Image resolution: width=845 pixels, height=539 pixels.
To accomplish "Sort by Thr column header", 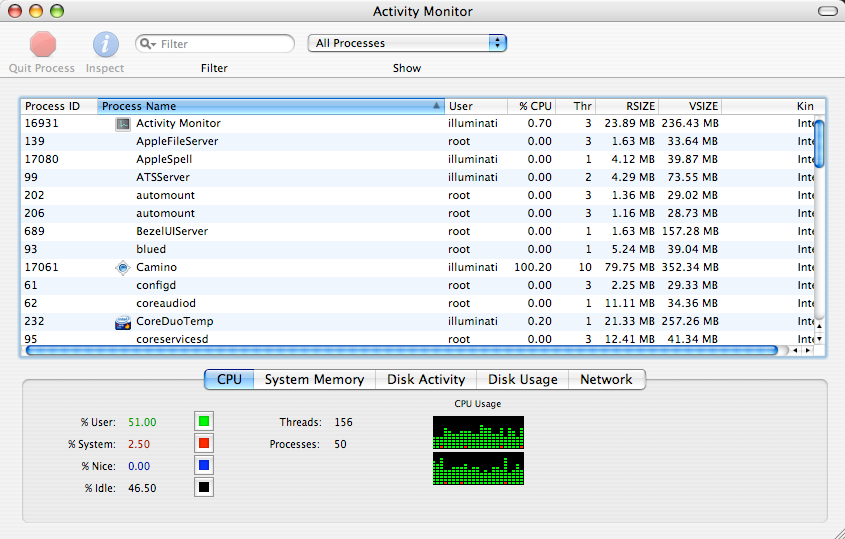I will click(576, 106).
